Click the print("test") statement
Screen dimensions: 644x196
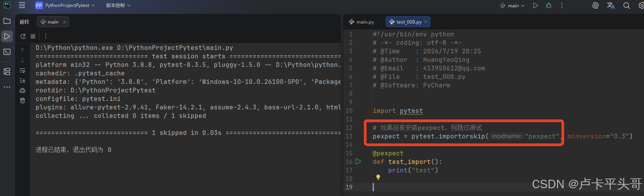pyautogui.click(x=413, y=170)
